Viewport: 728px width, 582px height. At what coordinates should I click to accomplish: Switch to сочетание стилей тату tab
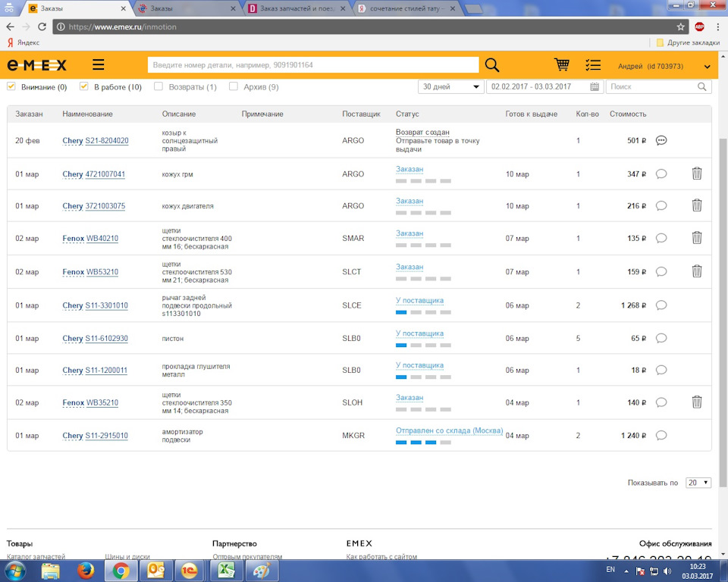tap(406, 8)
